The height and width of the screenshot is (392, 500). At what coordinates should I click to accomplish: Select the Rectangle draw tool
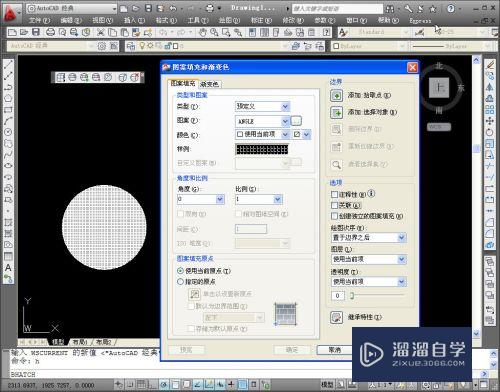coord(8,110)
